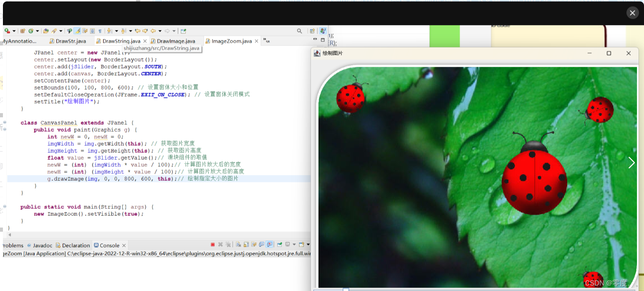Enable Scroll Lock in the Console
Image resolution: width=644 pixels, height=291 pixels.
pyautogui.click(x=246, y=245)
